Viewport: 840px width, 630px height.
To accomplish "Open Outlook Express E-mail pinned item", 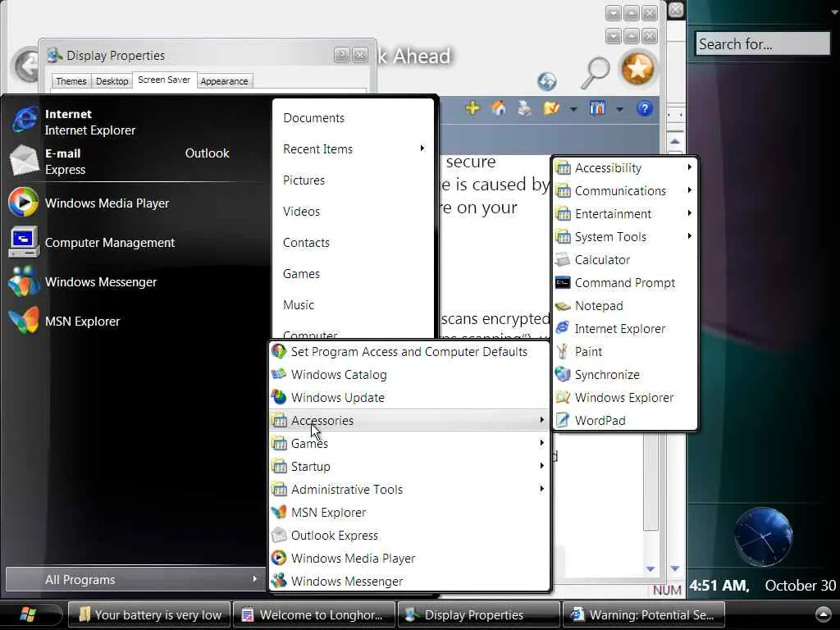I will point(134,162).
